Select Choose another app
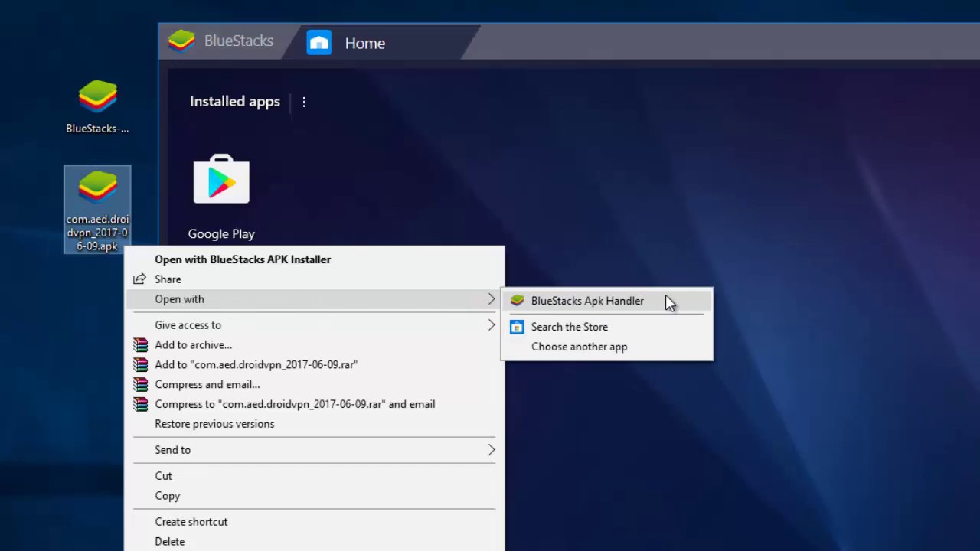The image size is (980, 551). click(x=606, y=347)
